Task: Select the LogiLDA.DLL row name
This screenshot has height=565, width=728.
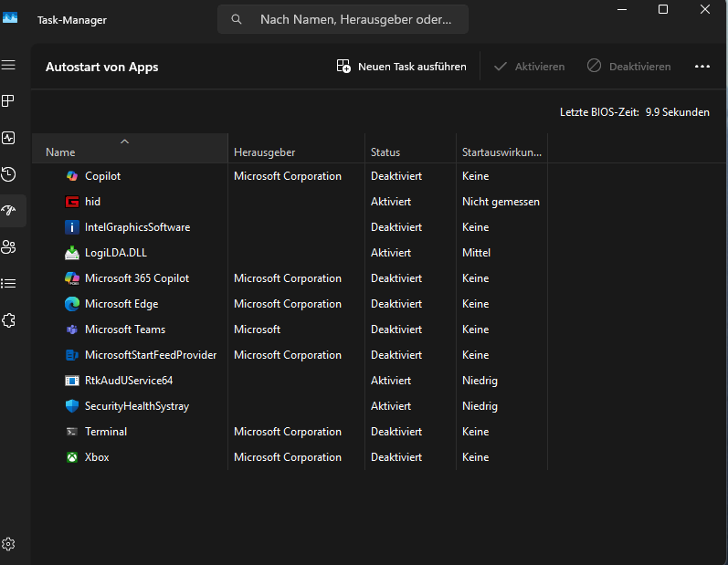Action: tap(116, 253)
